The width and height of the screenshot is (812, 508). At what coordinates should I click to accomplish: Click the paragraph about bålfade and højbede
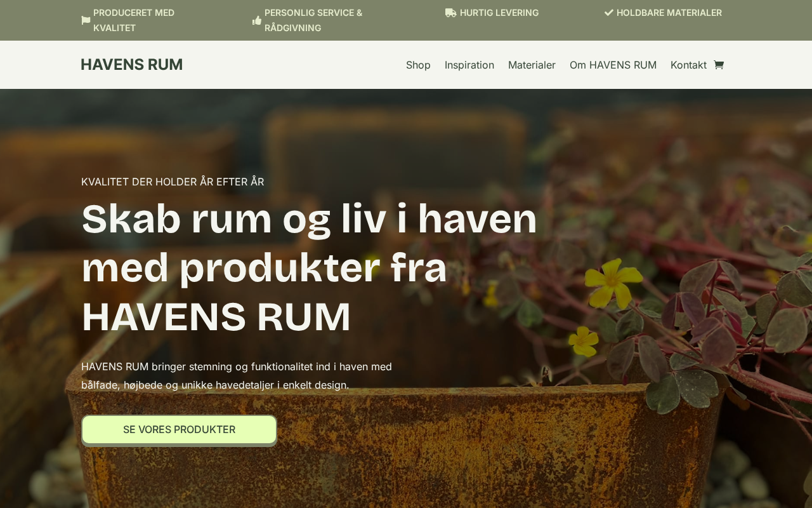(x=237, y=375)
